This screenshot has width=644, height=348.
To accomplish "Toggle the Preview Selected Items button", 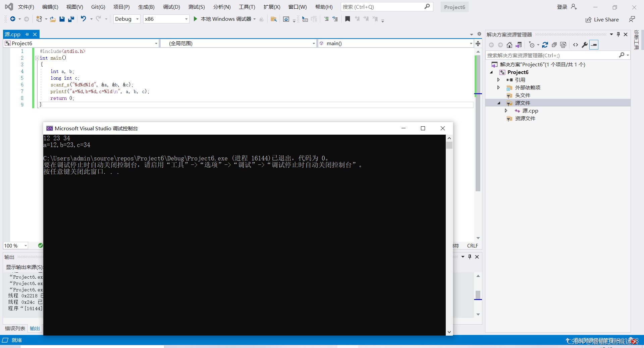I will (594, 45).
